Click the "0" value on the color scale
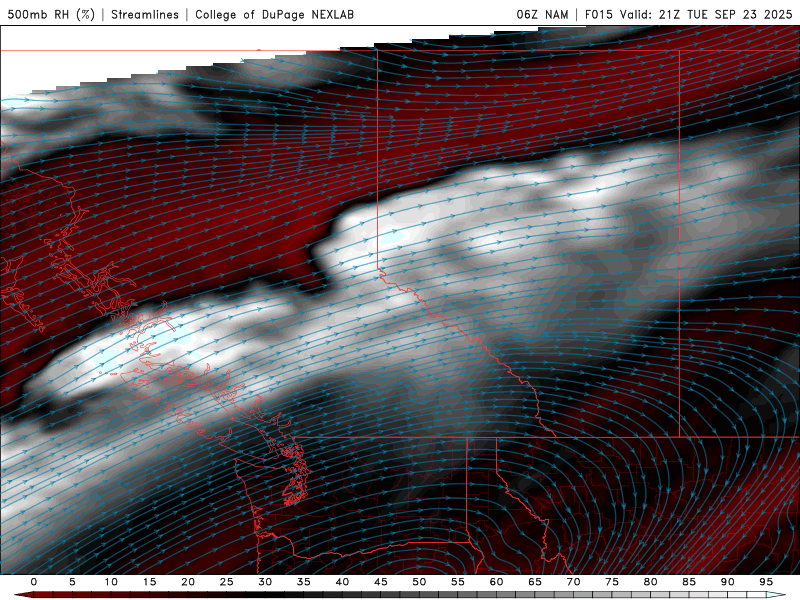The width and height of the screenshot is (800, 600). [34, 582]
